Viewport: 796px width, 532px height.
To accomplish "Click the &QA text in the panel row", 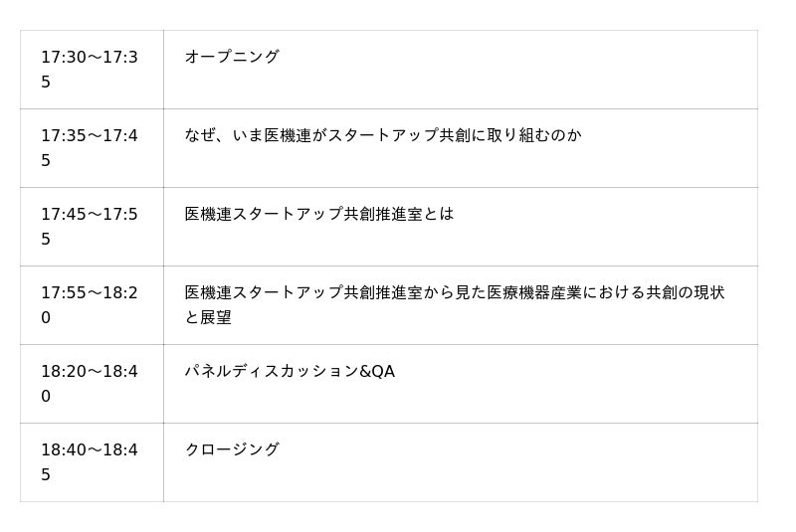I will pos(377,372).
